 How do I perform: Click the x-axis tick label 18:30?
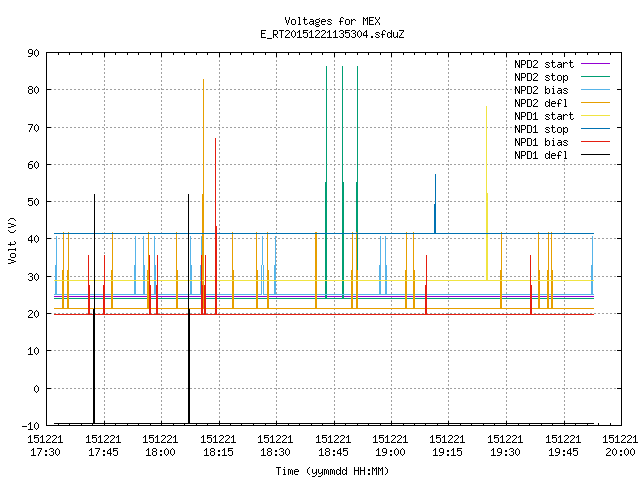(276, 452)
